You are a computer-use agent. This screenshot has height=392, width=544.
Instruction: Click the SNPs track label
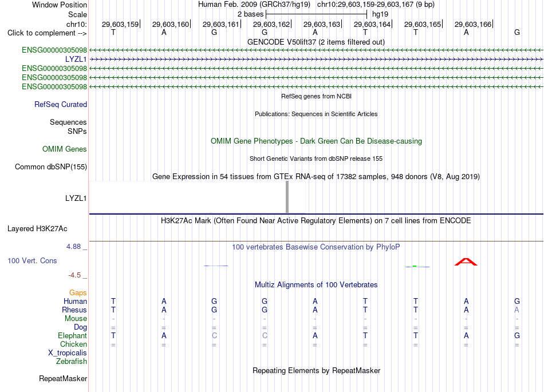77,132
